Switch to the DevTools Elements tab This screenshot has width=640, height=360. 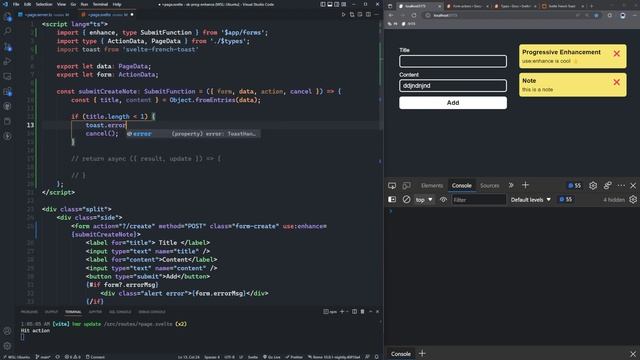click(x=432, y=186)
